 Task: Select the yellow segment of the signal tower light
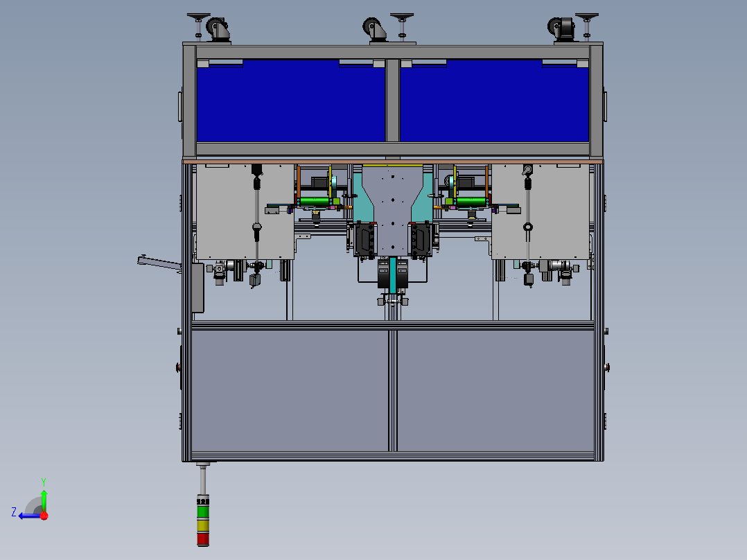click(x=203, y=525)
